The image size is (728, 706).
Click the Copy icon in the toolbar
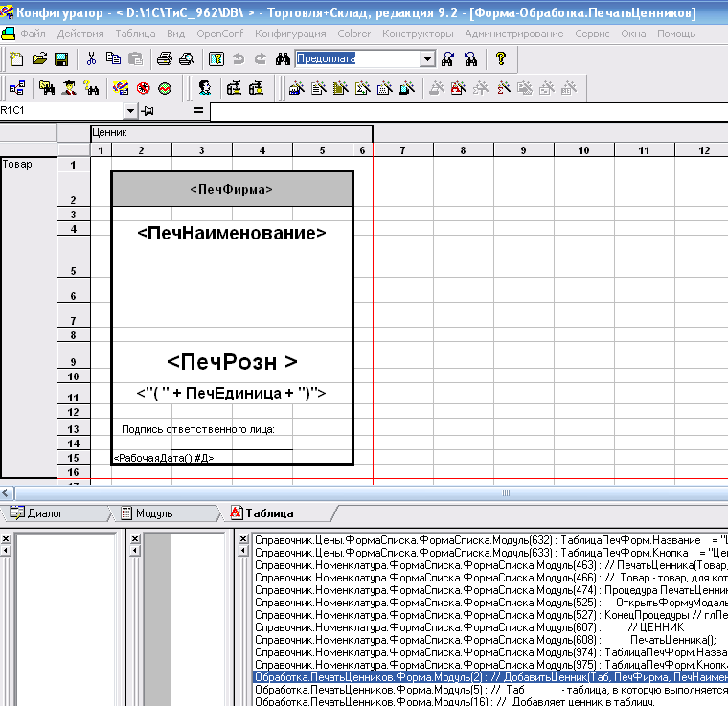(x=114, y=59)
